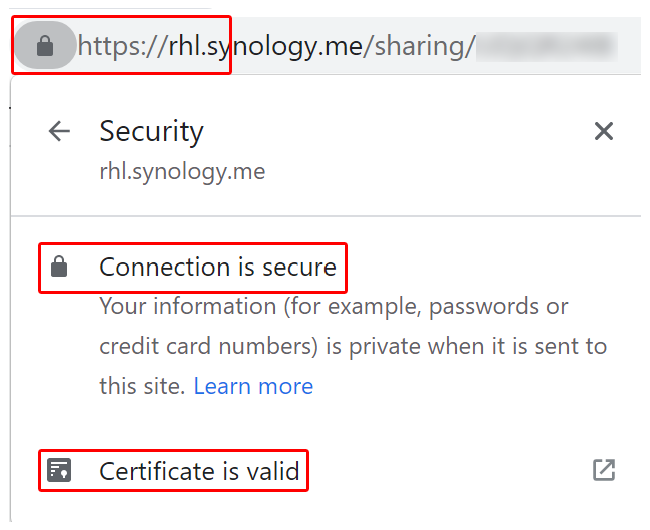Click the padlock icon in the address bar
650x530 pixels.
pos(45,45)
